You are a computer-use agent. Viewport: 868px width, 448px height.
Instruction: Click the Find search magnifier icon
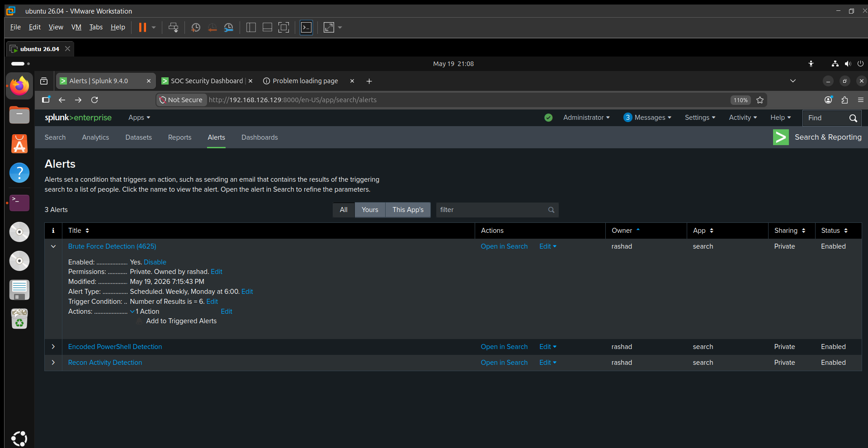(853, 118)
